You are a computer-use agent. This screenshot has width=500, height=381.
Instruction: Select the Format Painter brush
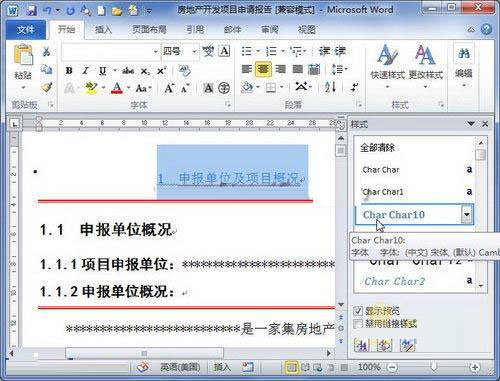coord(46,87)
